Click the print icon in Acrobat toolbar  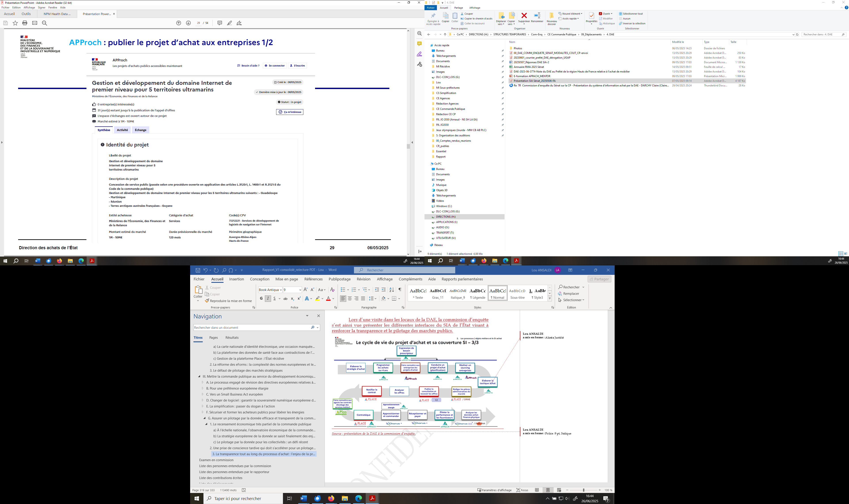coord(25,23)
